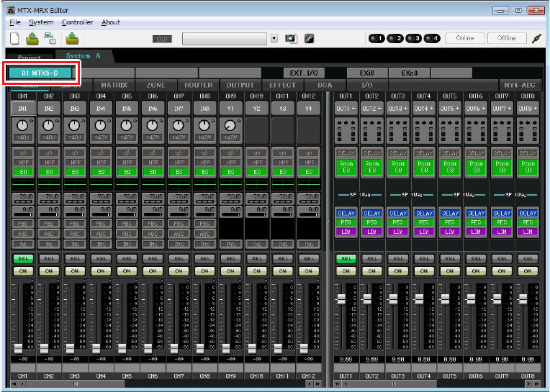Click the CH9 gain knob
Viewport: 550px width, 392px height.
230,125
